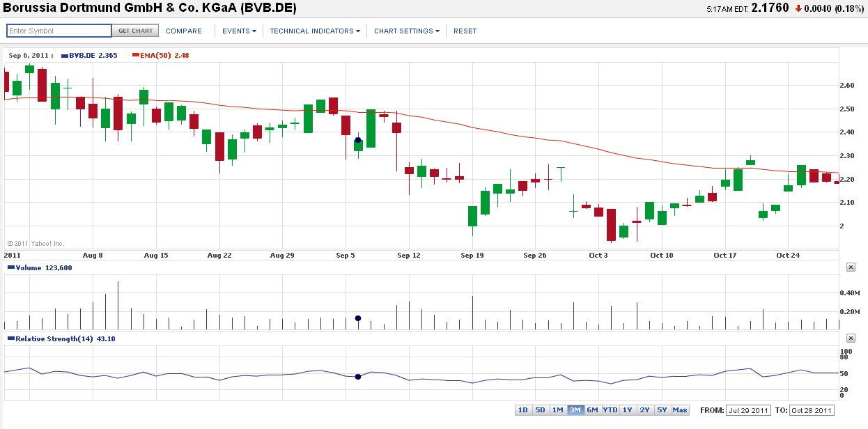Image resolution: width=868 pixels, height=429 pixels.
Task: Select the 5D time range
Action: (x=540, y=410)
